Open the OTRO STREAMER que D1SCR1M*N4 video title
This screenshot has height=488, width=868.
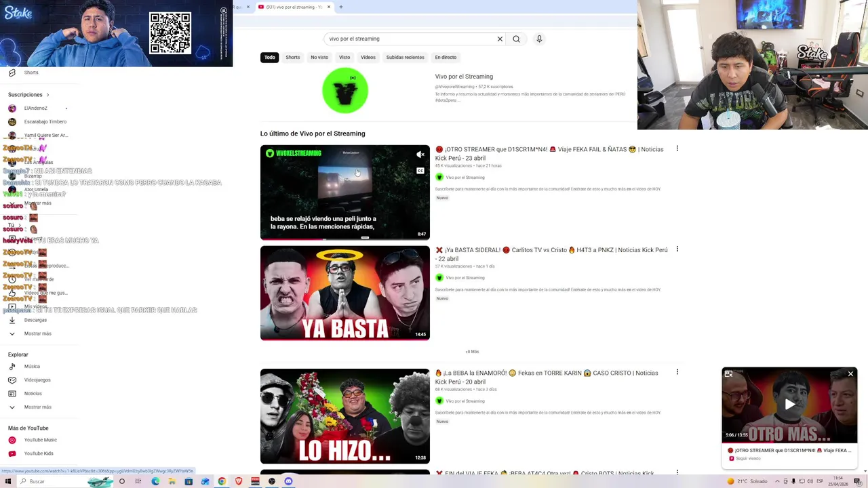click(x=549, y=154)
